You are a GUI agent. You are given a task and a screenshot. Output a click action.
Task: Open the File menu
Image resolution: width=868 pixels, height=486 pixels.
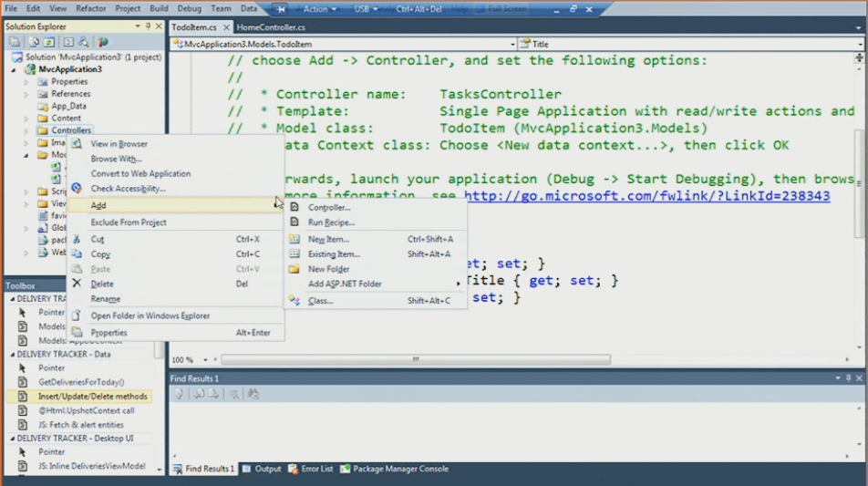pyautogui.click(x=11, y=8)
